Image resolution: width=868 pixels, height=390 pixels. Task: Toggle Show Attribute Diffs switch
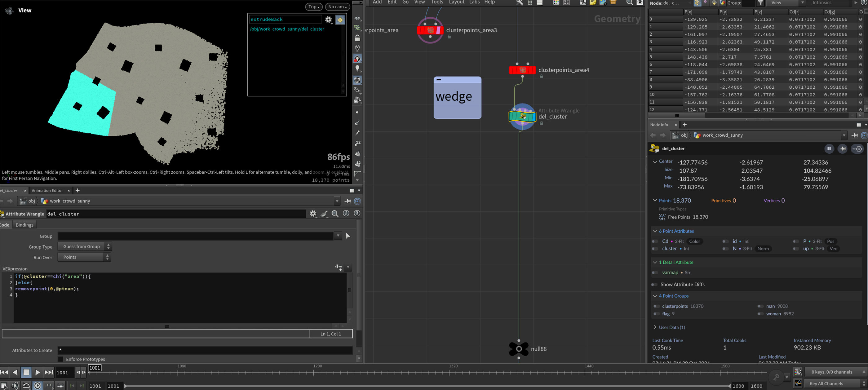pos(654,285)
